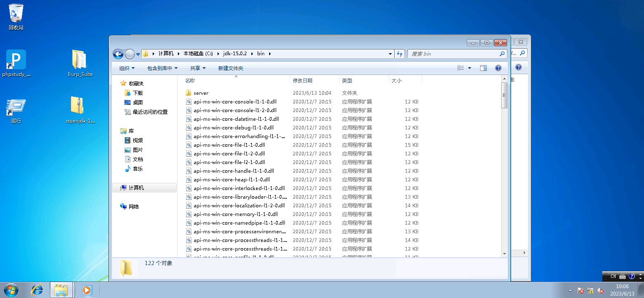Screen dimensions: 644x298
Task: Open the 共享 dropdown menu
Action: point(198,68)
